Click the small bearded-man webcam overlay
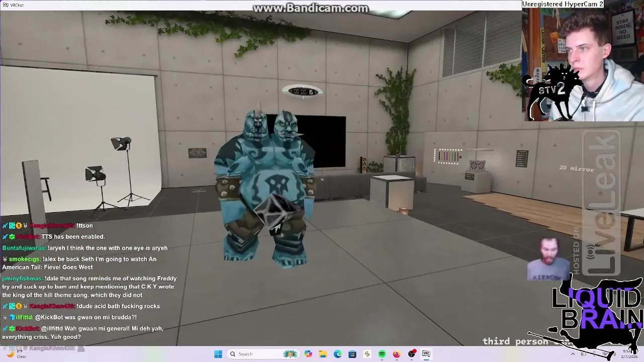The image size is (644, 362). (549, 259)
